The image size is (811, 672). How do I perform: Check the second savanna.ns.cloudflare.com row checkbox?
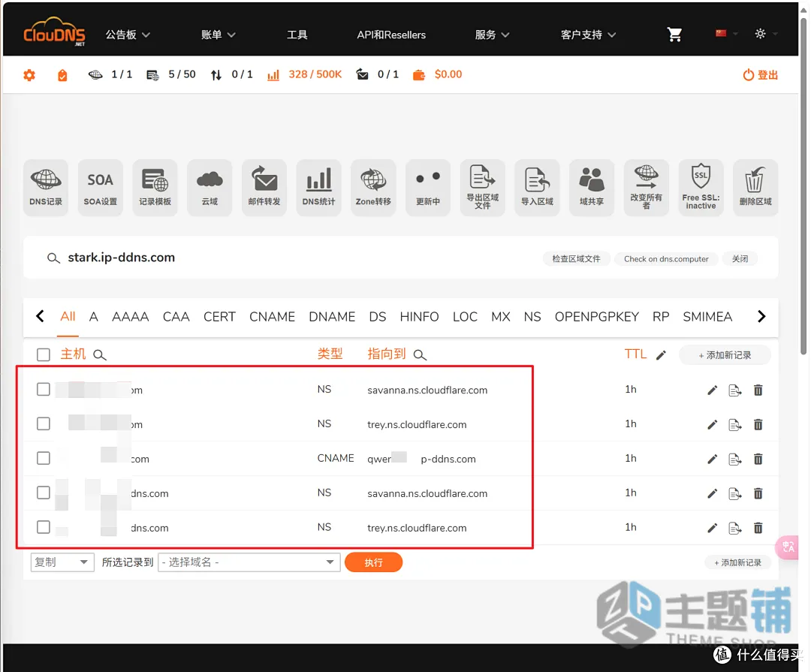pyautogui.click(x=44, y=493)
